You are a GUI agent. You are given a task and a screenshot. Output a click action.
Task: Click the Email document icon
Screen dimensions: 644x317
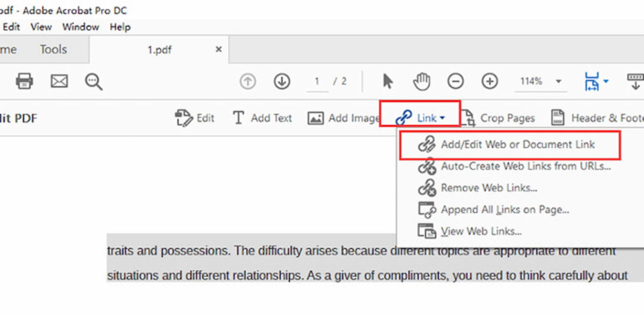tap(59, 81)
